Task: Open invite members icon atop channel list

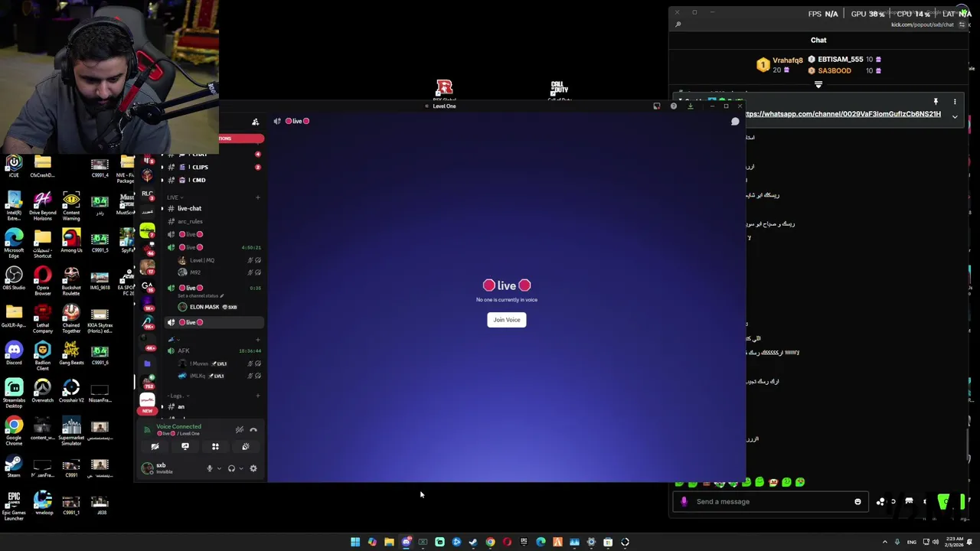Action: click(255, 122)
